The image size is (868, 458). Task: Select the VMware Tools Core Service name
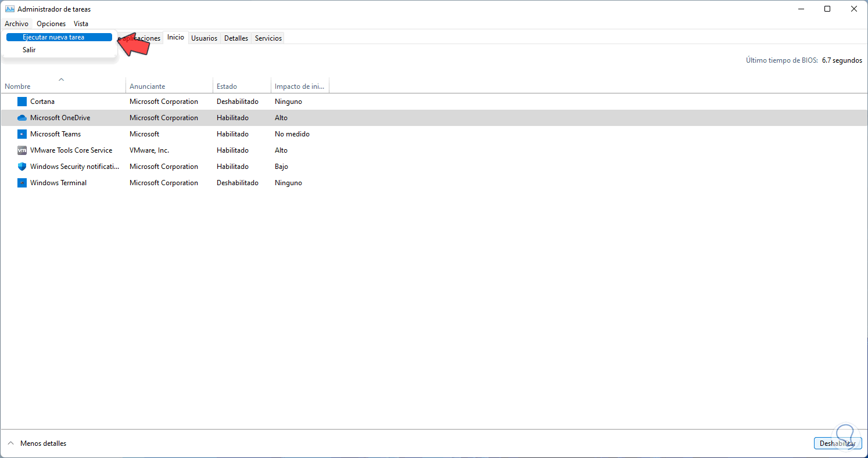pos(71,150)
